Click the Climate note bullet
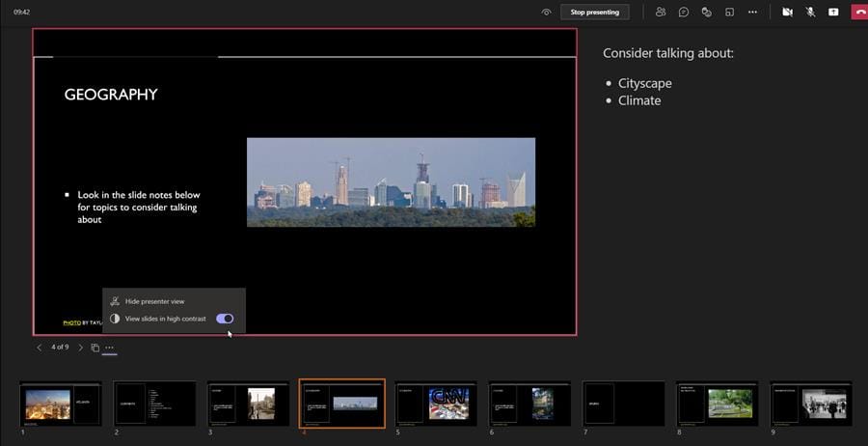The width and height of the screenshot is (868, 446). [x=639, y=100]
